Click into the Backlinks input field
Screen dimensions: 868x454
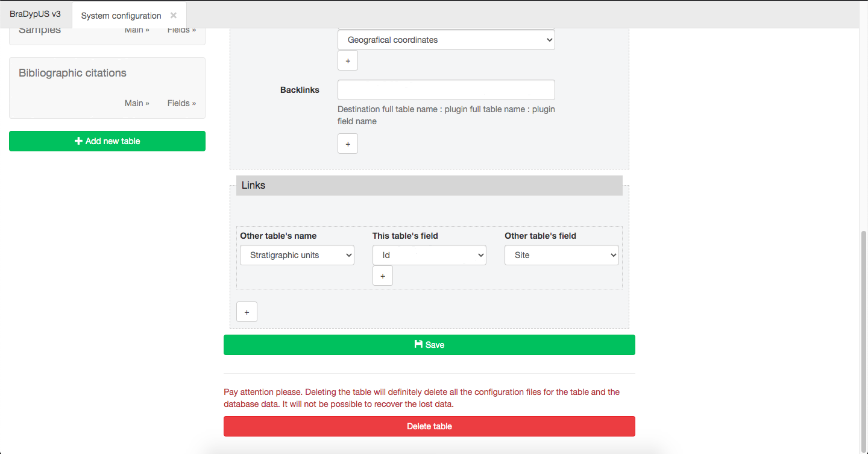tap(446, 90)
